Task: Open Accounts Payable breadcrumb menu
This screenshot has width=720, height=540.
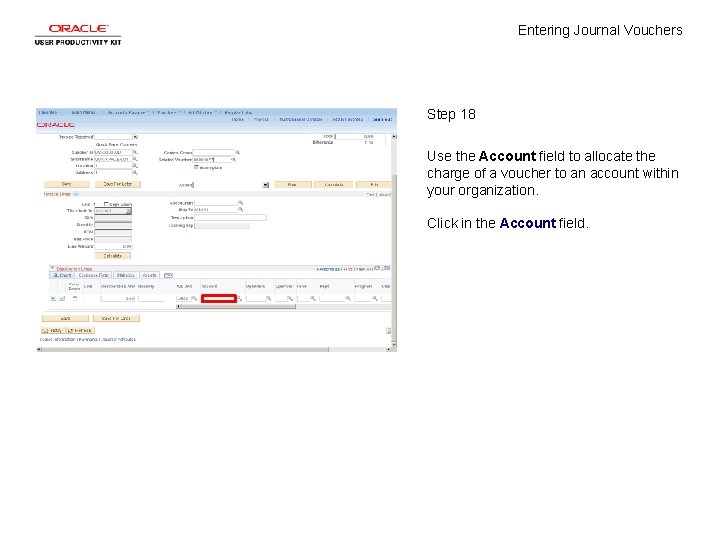Action: (128, 112)
